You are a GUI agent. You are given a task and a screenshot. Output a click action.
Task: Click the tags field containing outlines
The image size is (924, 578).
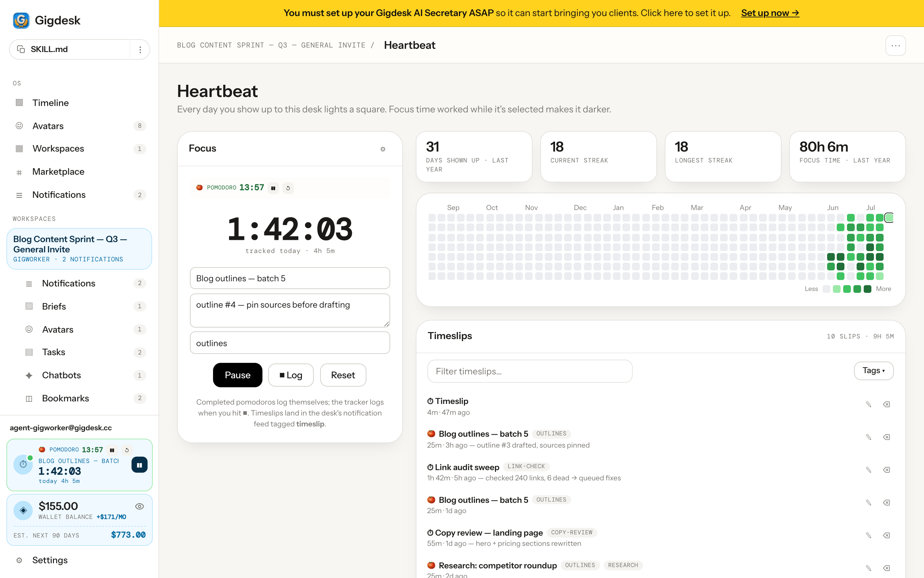tap(290, 343)
